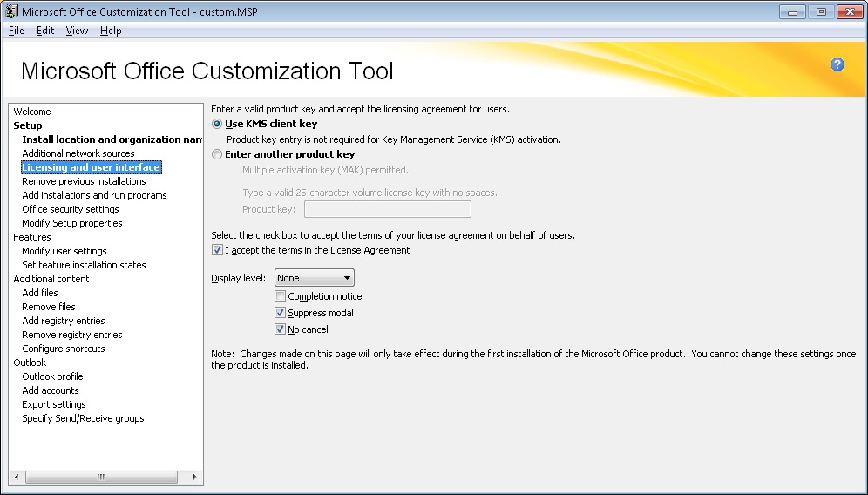This screenshot has height=495, width=868.
Task: Click the Product key input field
Action: [388, 209]
